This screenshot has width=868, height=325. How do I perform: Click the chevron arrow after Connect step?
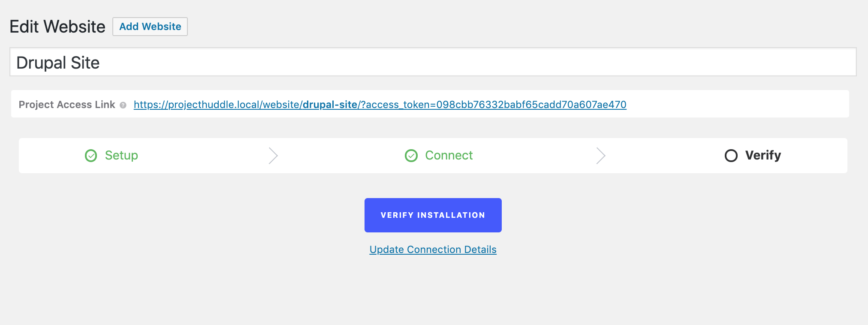tap(601, 156)
